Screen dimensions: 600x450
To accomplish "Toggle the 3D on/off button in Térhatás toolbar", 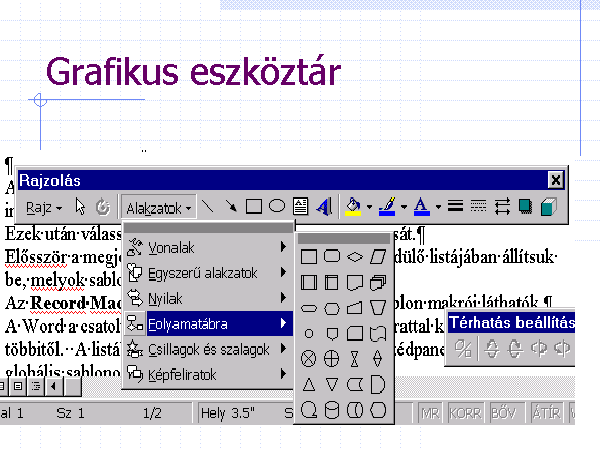I will pyautogui.click(x=463, y=348).
